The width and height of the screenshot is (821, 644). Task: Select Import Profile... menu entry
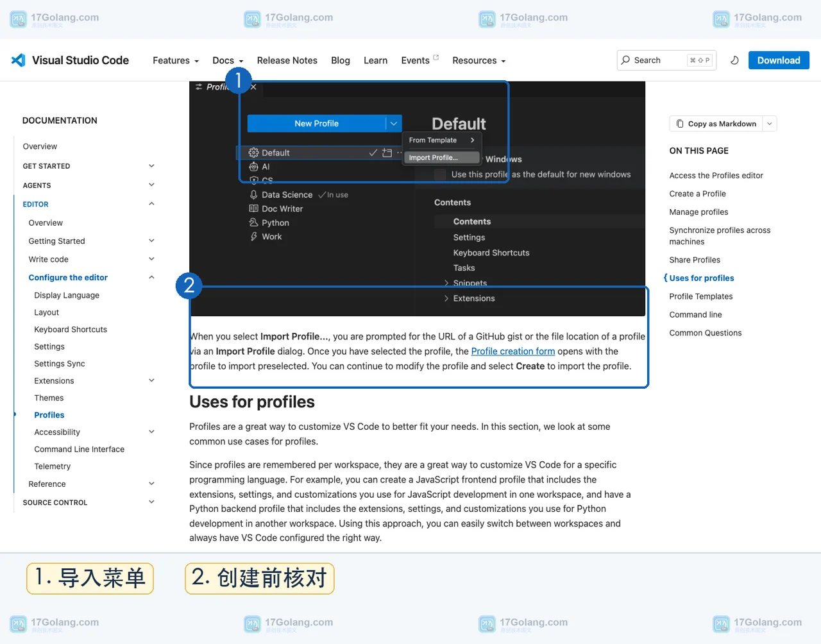point(441,157)
